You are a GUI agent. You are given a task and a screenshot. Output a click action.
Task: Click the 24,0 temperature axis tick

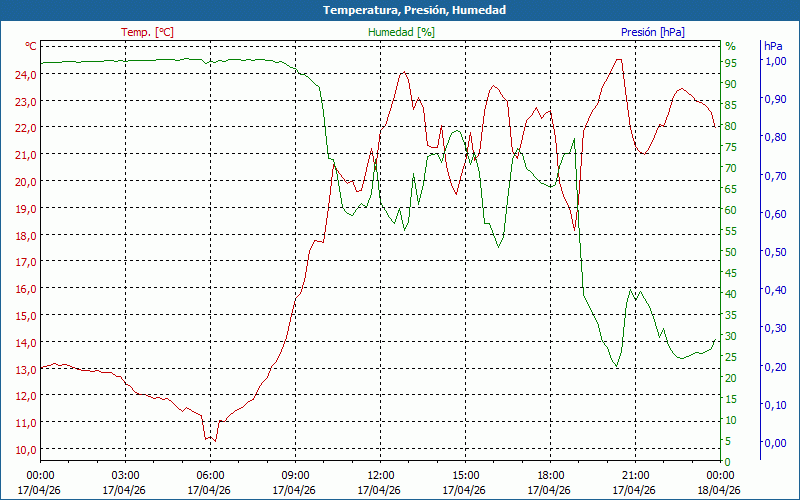25,74
